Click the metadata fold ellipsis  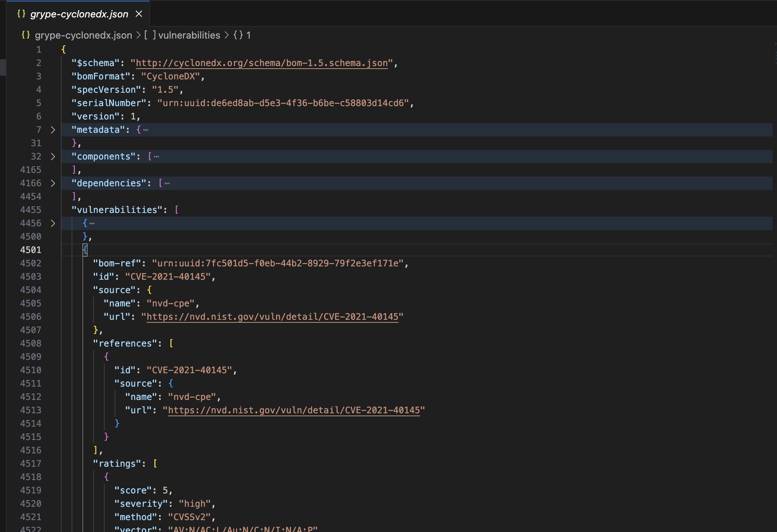point(146,130)
